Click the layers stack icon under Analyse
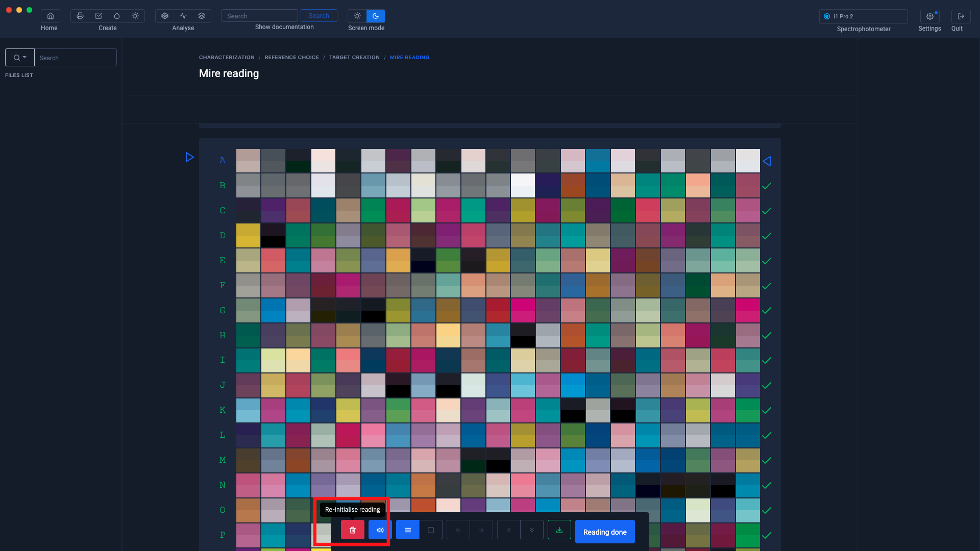Image resolution: width=980 pixels, height=551 pixels. 202,16
